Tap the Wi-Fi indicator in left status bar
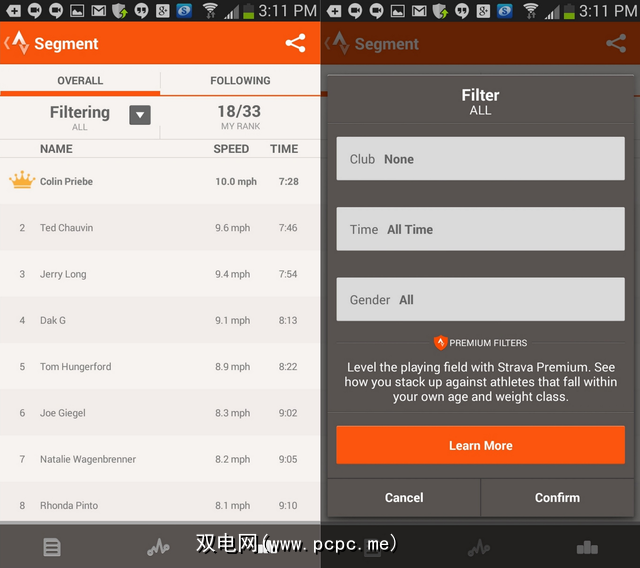Screen dimensions: 640x568 pos(210,11)
